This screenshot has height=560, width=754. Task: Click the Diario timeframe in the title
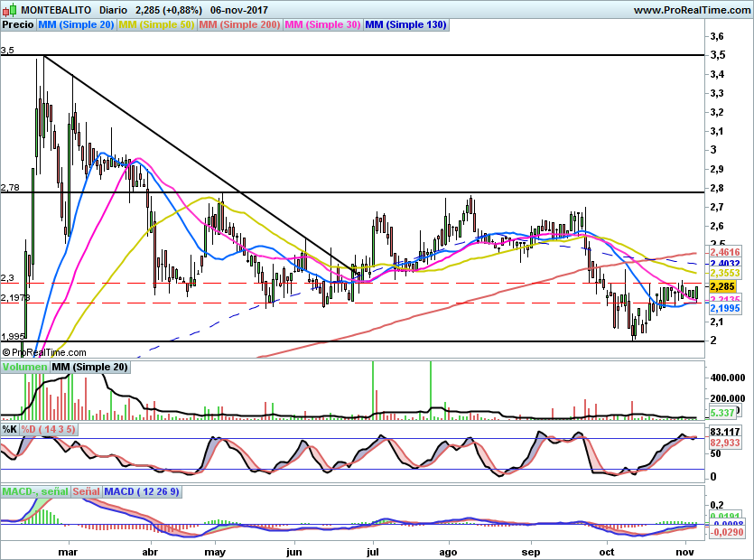(114, 9)
